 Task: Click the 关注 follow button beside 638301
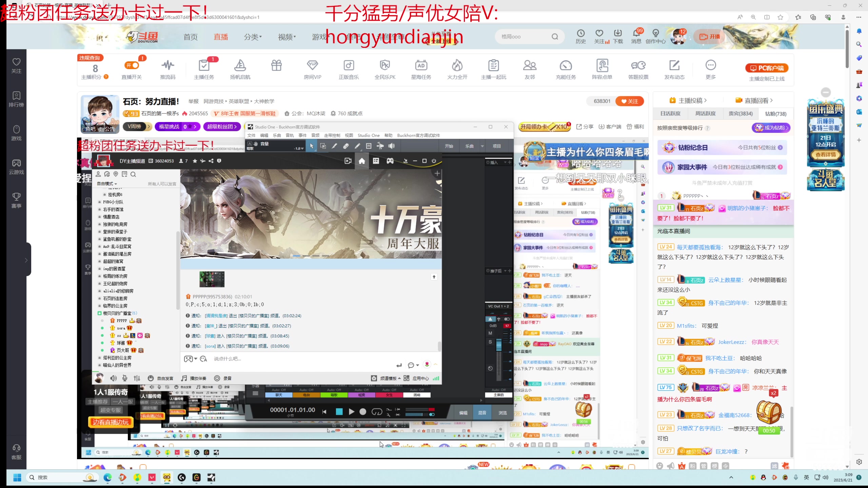pyautogui.click(x=629, y=101)
